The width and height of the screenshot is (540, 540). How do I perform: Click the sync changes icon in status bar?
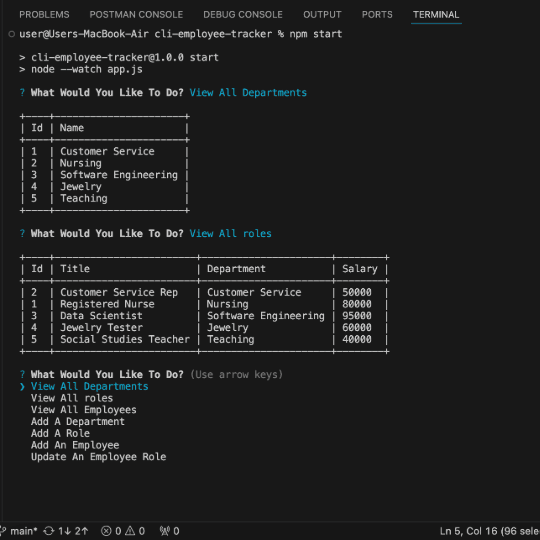49,531
